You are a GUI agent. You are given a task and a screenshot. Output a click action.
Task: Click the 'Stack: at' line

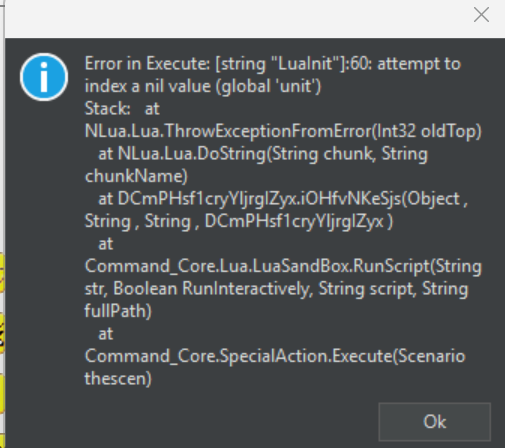122,109
